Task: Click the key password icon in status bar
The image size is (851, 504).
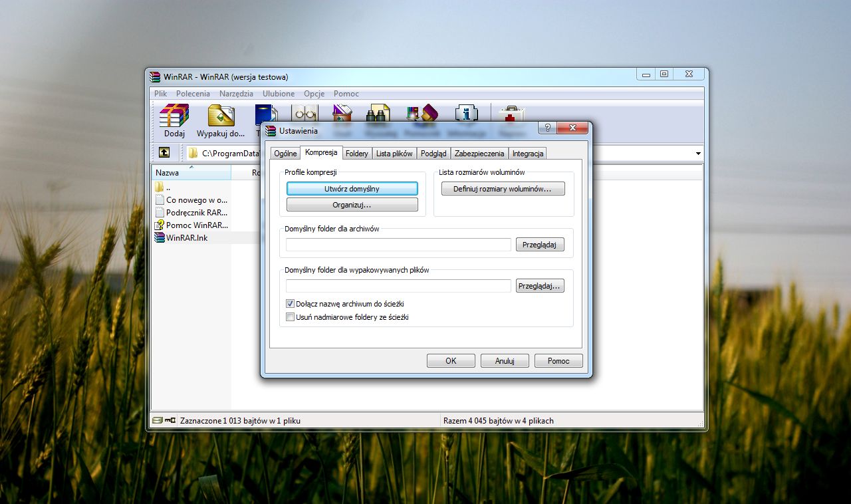Action: [170, 420]
